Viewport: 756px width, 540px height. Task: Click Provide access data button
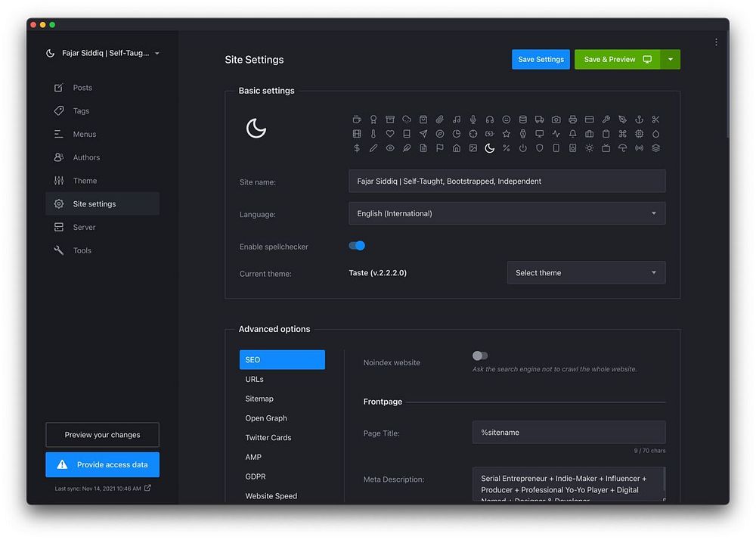pos(102,465)
